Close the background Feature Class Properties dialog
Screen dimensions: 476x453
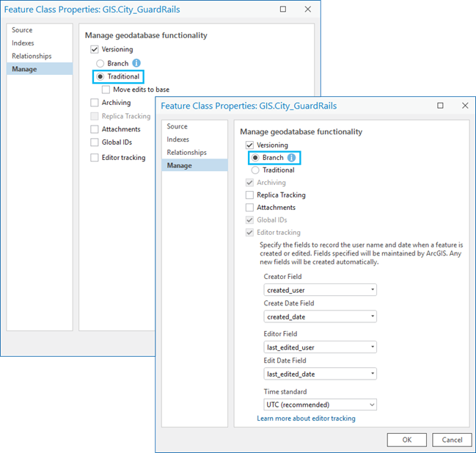pyautogui.click(x=308, y=10)
